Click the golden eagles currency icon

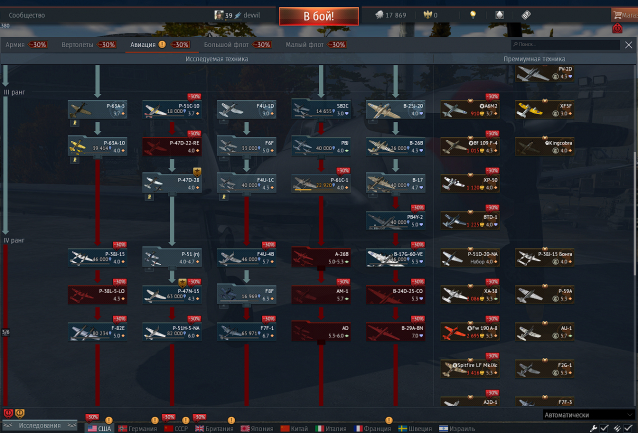427,15
